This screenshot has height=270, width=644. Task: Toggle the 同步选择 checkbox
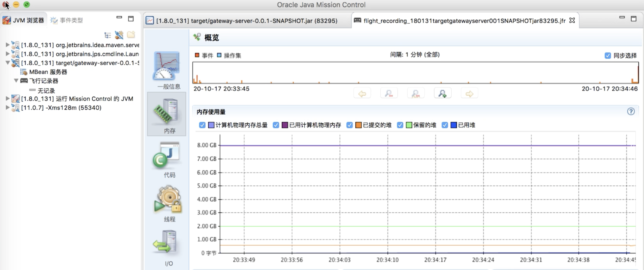click(x=608, y=55)
